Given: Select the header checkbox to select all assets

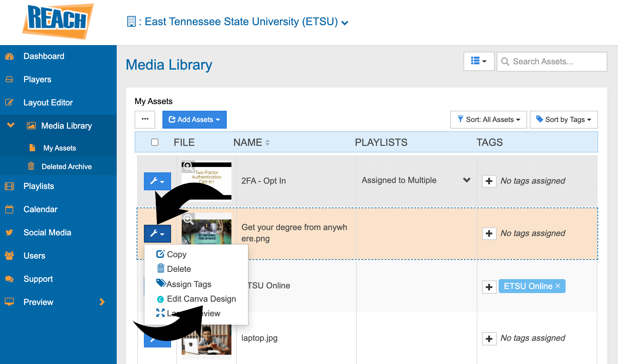Looking at the screenshot, I should point(155,142).
